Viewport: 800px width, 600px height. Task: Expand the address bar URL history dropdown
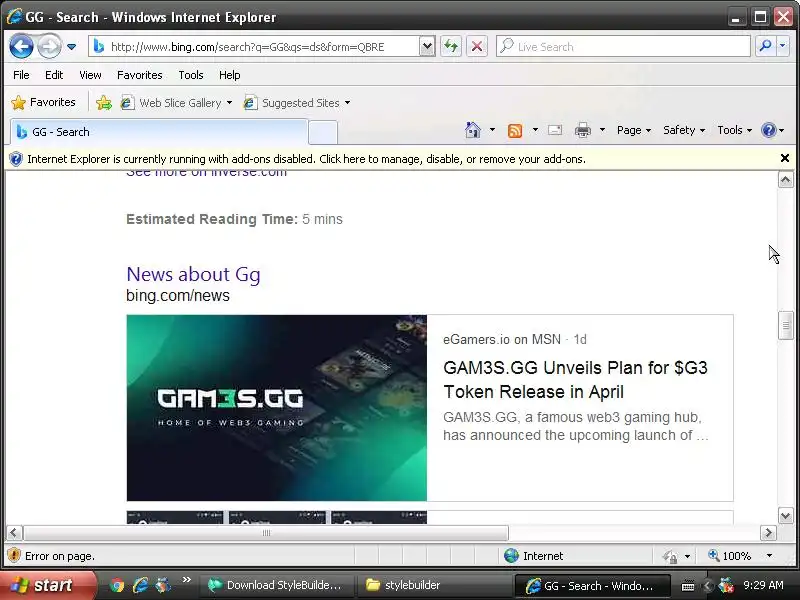pyautogui.click(x=427, y=47)
